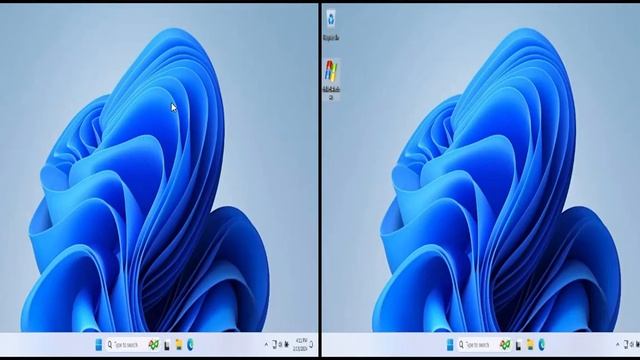The width and height of the screenshot is (640, 360).
Task: Launch the green taskbar app on the left screen
Action: [153, 344]
